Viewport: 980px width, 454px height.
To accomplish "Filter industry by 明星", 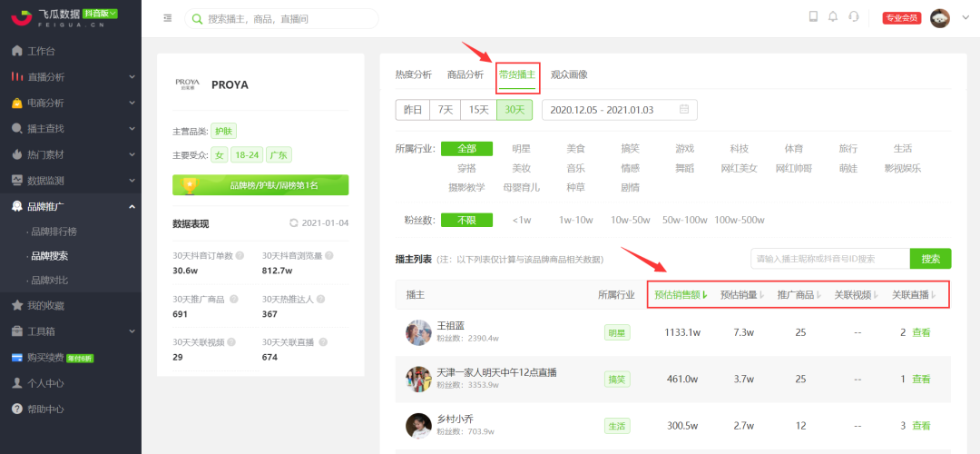I will pos(521,149).
